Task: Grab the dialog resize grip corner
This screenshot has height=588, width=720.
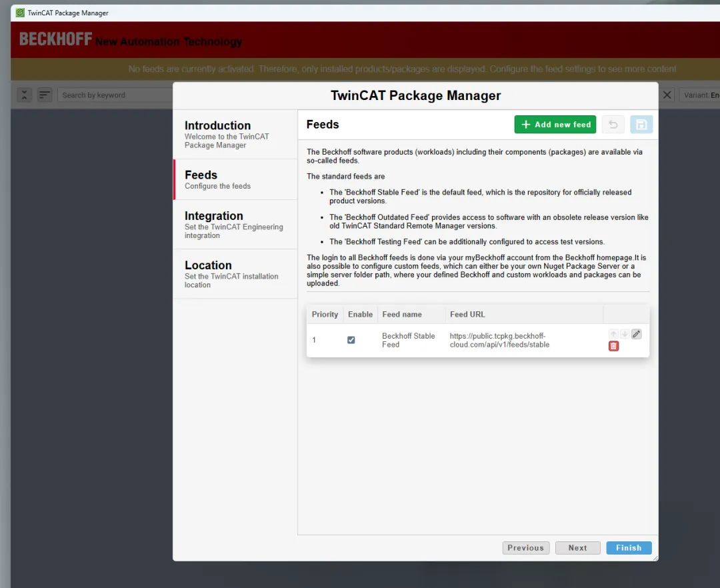Action: pos(655,558)
